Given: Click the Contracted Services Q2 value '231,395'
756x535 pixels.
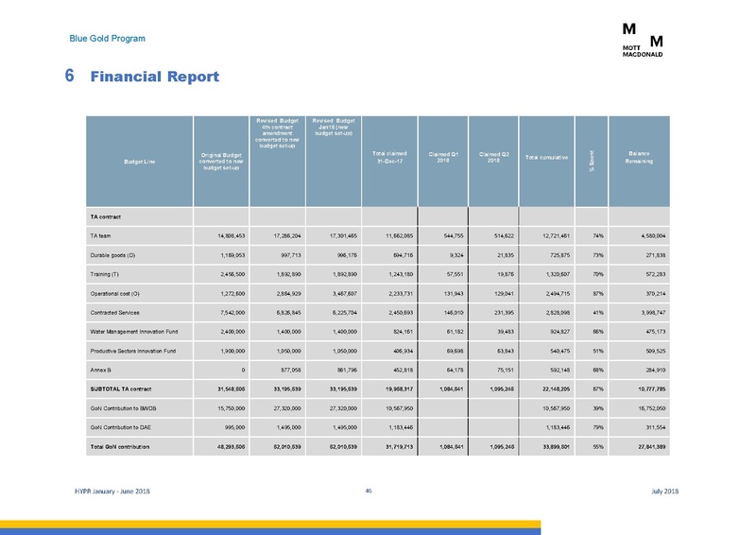Looking at the screenshot, I should coord(504,313).
